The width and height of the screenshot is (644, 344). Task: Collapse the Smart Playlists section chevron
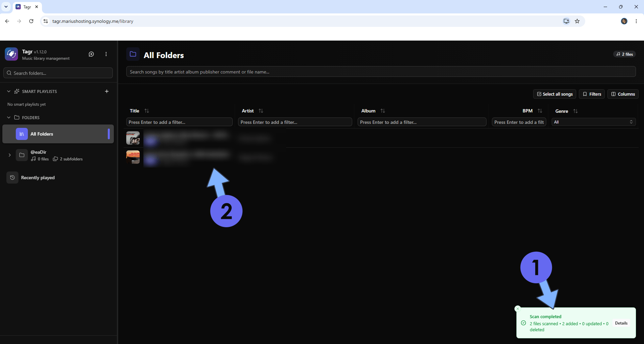[9, 91]
